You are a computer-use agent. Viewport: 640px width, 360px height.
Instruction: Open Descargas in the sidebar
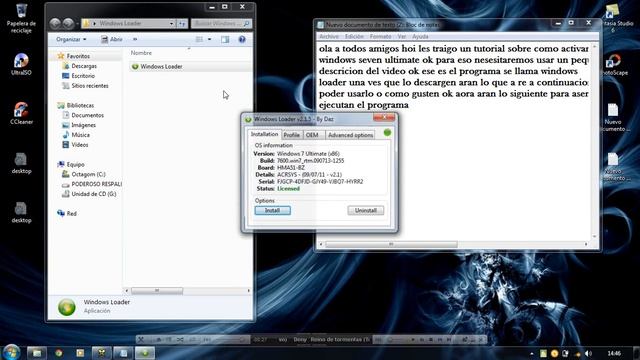click(84, 66)
